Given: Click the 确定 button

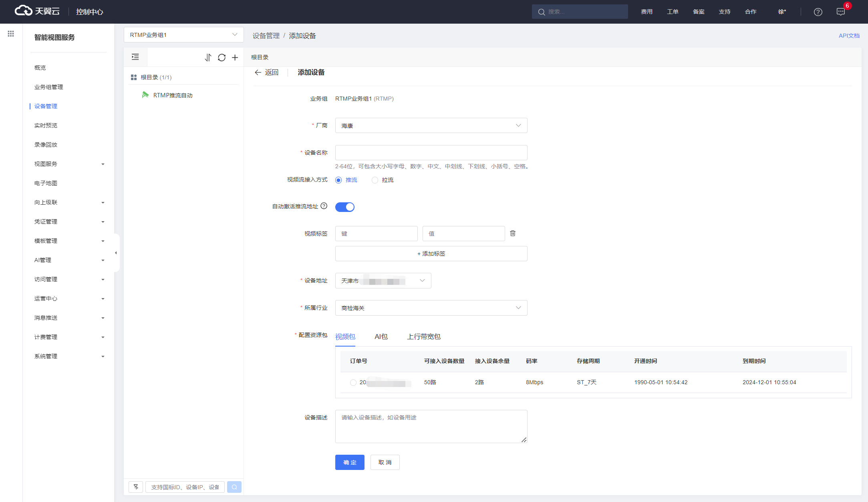Looking at the screenshot, I should click(350, 462).
